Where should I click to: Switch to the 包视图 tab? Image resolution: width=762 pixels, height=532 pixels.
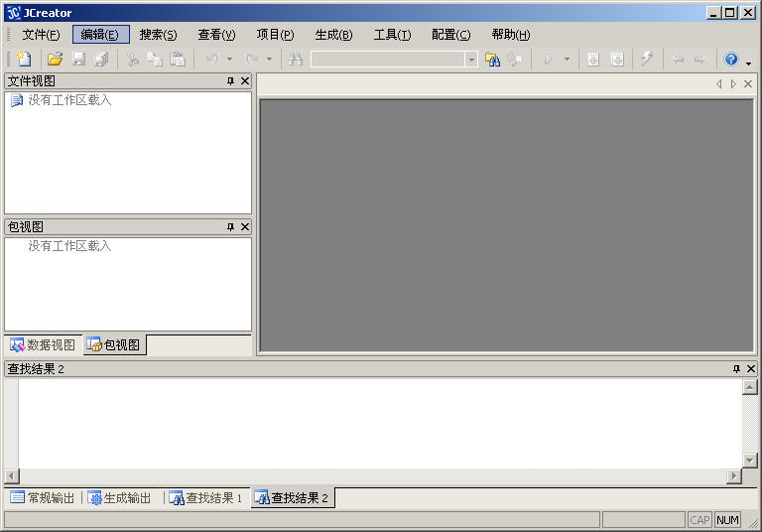(x=115, y=344)
